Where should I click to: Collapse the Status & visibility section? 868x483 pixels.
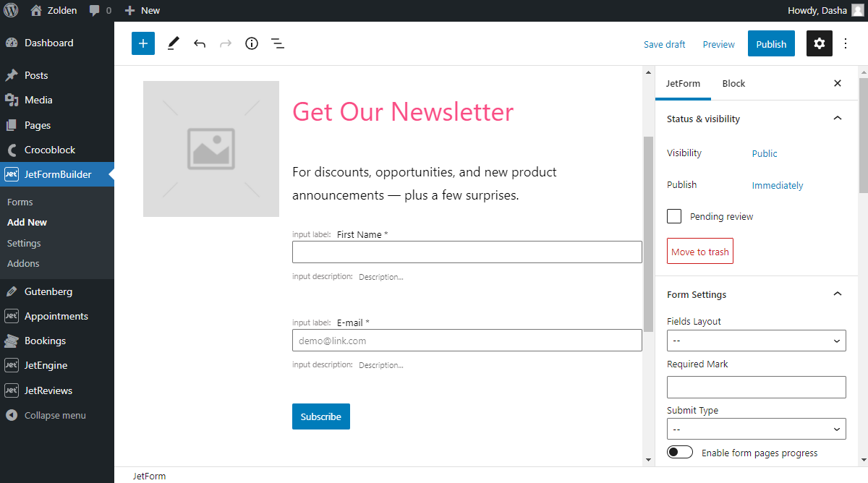pyautogui.click(x=837, y=118)
